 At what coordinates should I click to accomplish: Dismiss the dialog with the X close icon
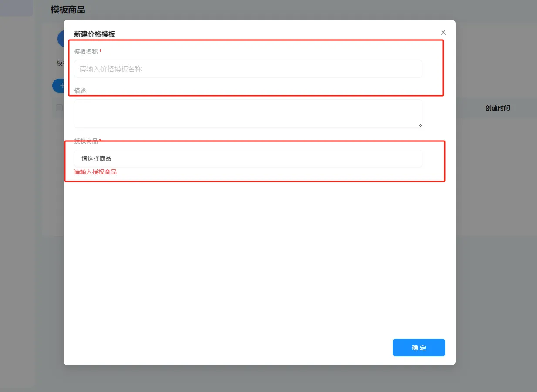coord(443,32)
